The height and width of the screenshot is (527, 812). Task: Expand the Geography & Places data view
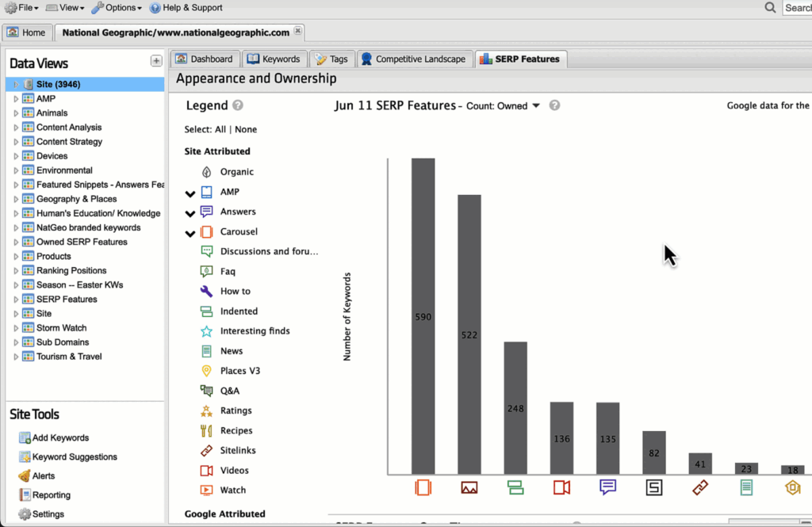click(x=16, y=199)
